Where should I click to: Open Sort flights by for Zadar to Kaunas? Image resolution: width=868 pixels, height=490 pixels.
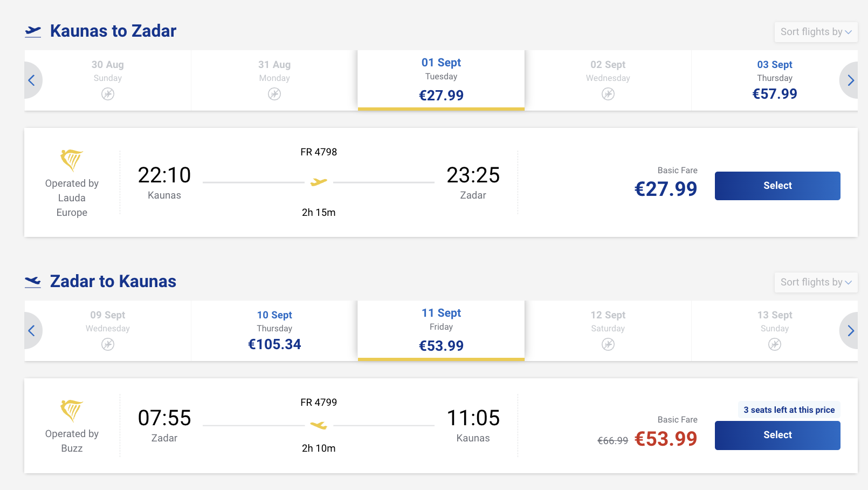pyautogui.click(x=816, y=282)
